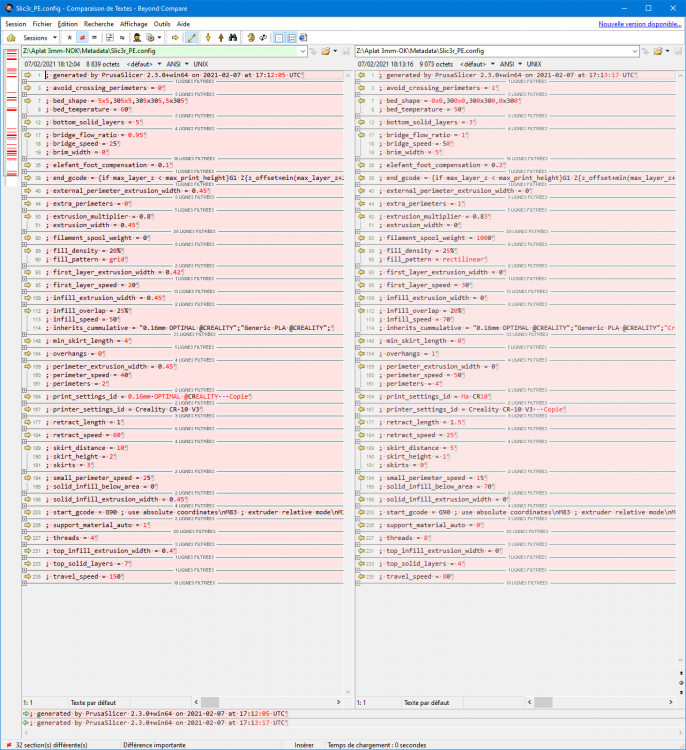
Task: Click left pane horizontal scrollbar thumb
Action: point(210,702)
